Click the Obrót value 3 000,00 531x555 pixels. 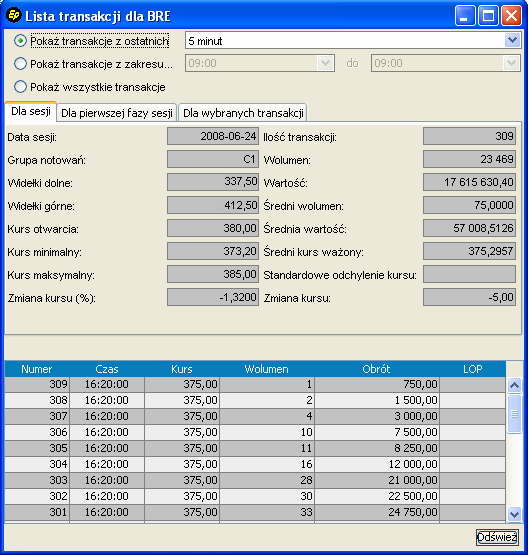[377, 416]
